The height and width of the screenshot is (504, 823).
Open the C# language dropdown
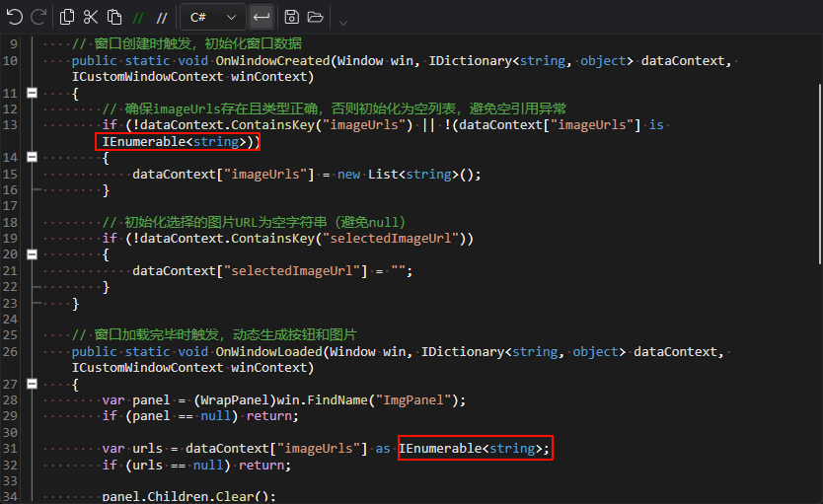212,18
